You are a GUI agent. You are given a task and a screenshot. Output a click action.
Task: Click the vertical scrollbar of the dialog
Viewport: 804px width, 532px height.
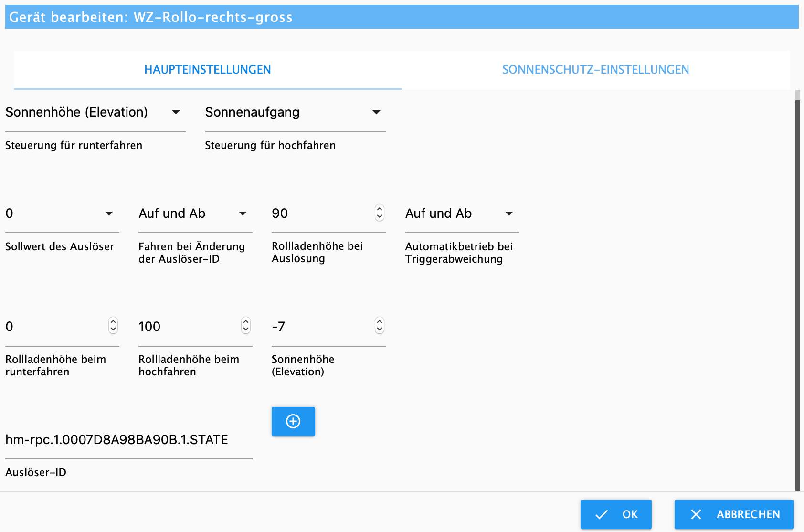[x=797, y=290]
